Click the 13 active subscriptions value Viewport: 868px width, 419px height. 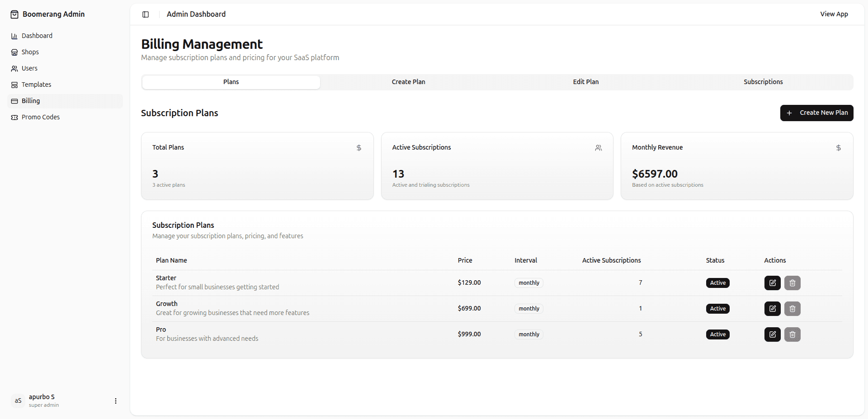[x=398, y=174]
